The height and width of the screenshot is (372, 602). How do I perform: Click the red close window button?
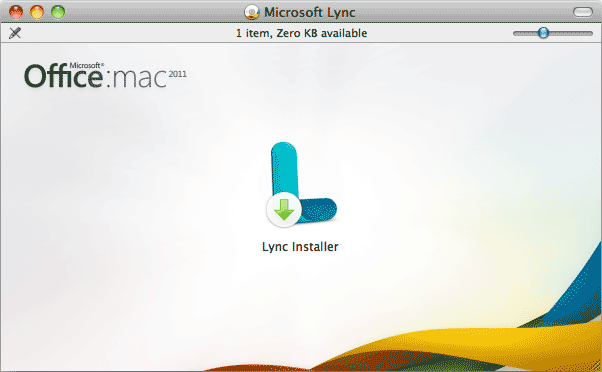point(16,12)
